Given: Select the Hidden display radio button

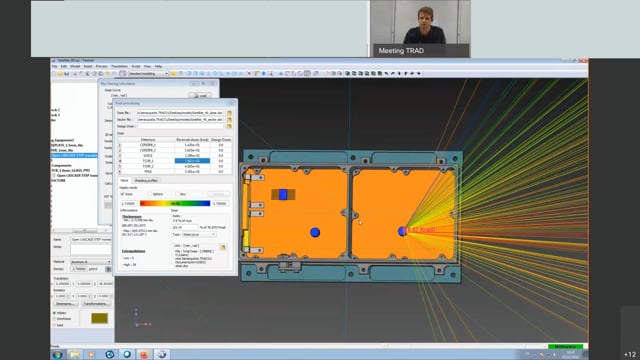Looking at the screenshot, I should 54,313.
